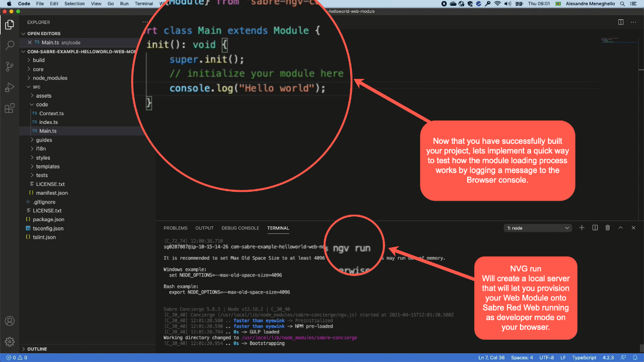This screenshot has height=362, width=644.
Task: Open Spotlight search in menu bar
Action: [623, 4]
